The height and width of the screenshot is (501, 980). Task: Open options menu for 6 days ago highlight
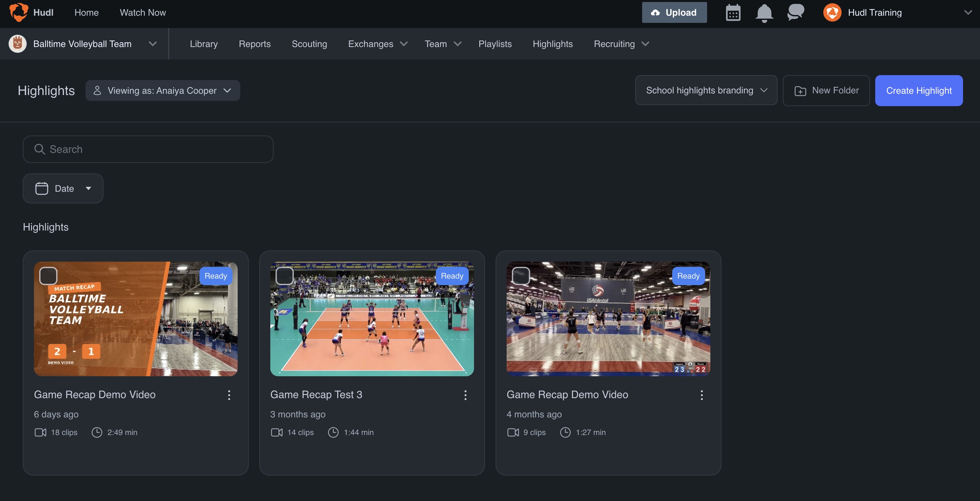229,395
